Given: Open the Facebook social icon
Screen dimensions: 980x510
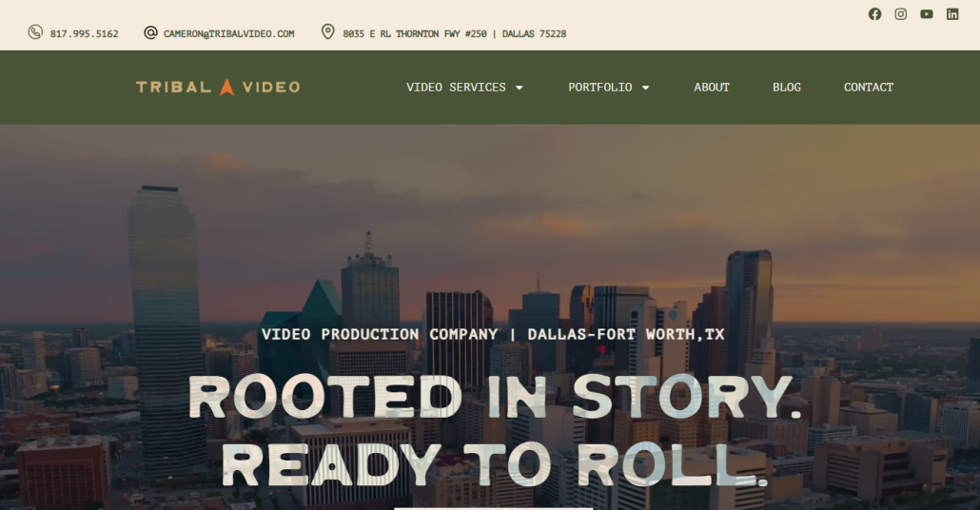Looking at the screenshot, I should coord(874,13).
